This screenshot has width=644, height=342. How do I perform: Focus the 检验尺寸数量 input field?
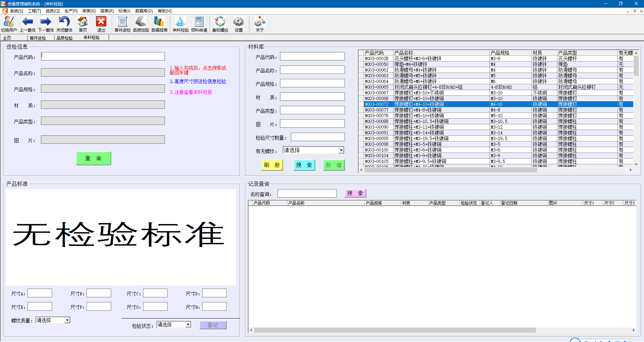318,137
